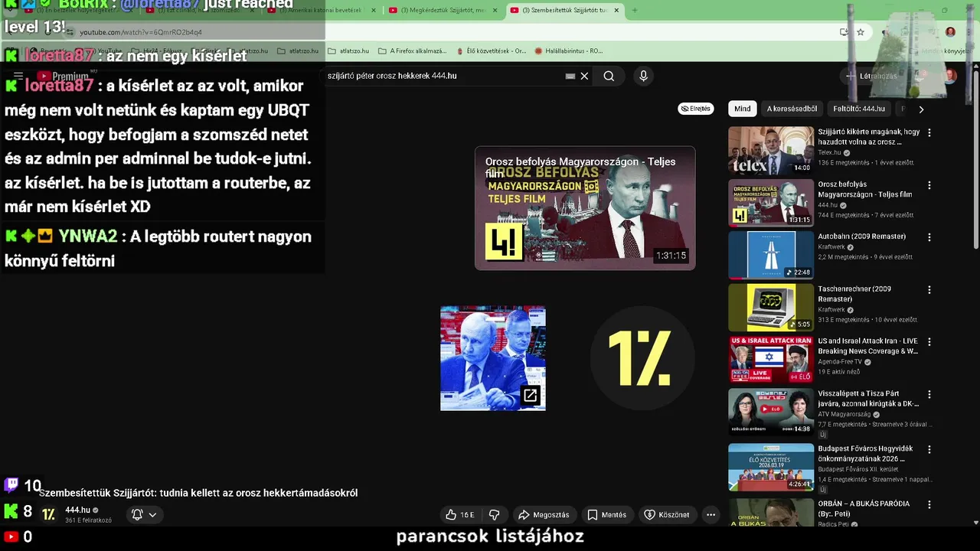Click the YouTube search magnifier button
This screenshot has width=980, height=551.
[x=609, y=76]
